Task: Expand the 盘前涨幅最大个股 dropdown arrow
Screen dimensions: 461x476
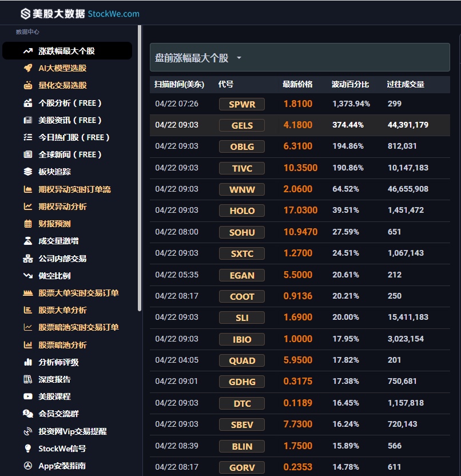Action: tap(239, 58)
